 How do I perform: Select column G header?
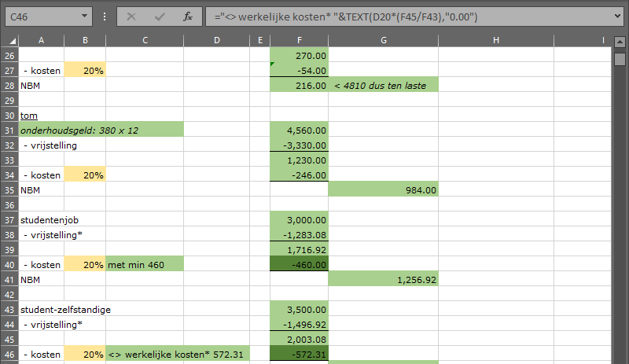[384, 40]
